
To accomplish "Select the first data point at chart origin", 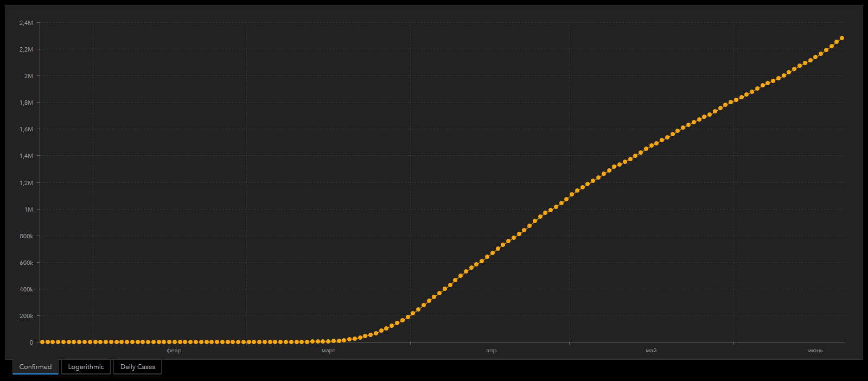I will pyautogui.click(x=42, y=342).
